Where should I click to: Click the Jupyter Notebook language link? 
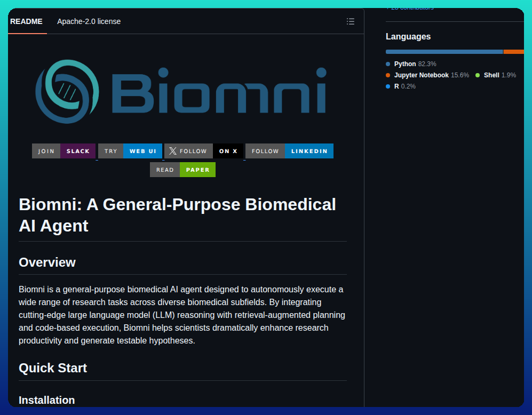(427, 75)
